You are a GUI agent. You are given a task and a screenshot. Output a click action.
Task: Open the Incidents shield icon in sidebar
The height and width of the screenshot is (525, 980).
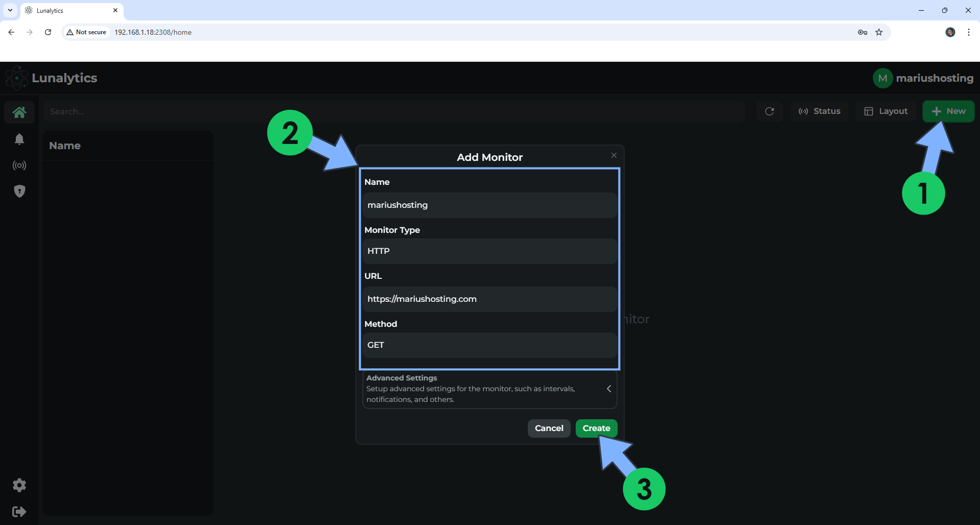coord(19,191)
